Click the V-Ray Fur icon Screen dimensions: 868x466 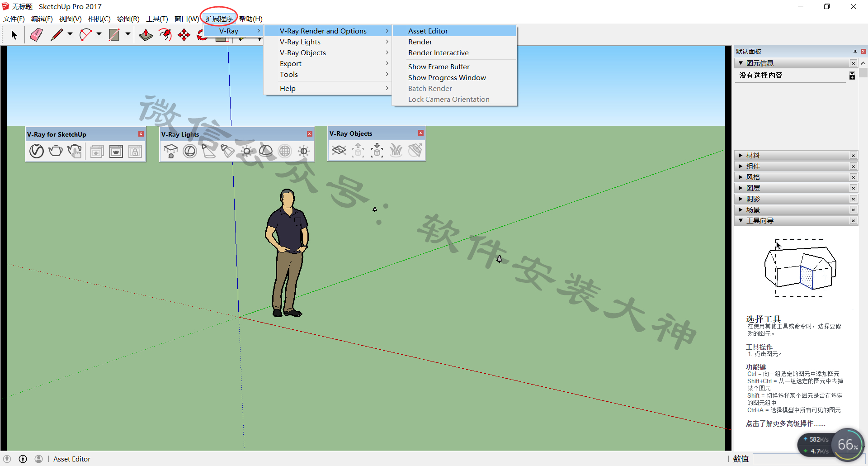tap(396, 150)
